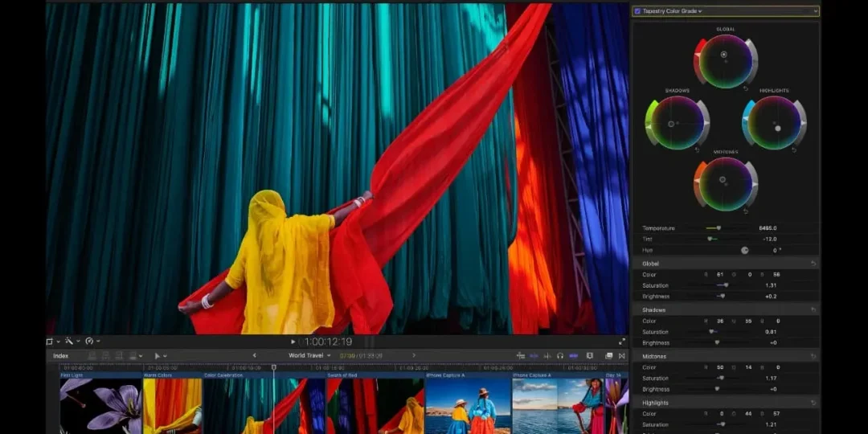Reset the Global section parameters
This screenshot has height=434, width=868.
813,264
